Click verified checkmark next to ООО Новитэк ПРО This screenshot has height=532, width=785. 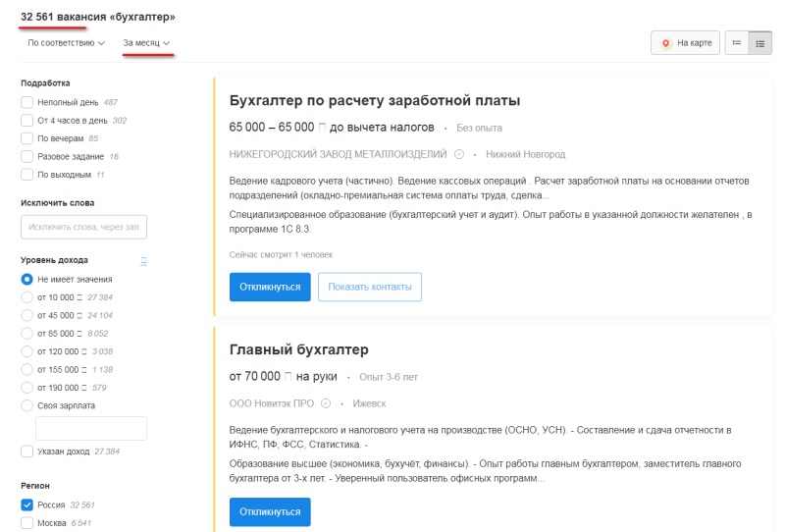click(x=326, y=402)
